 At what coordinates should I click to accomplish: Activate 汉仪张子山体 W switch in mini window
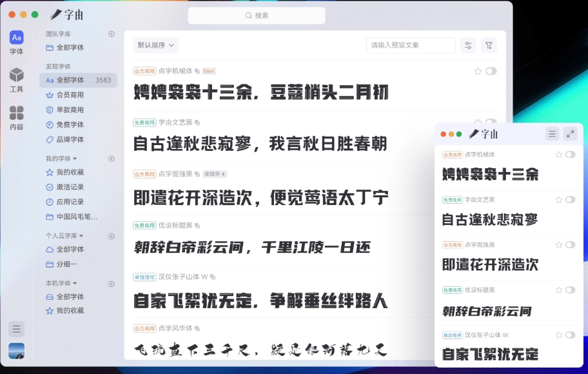pyautogui.click(x=571, y=335)
